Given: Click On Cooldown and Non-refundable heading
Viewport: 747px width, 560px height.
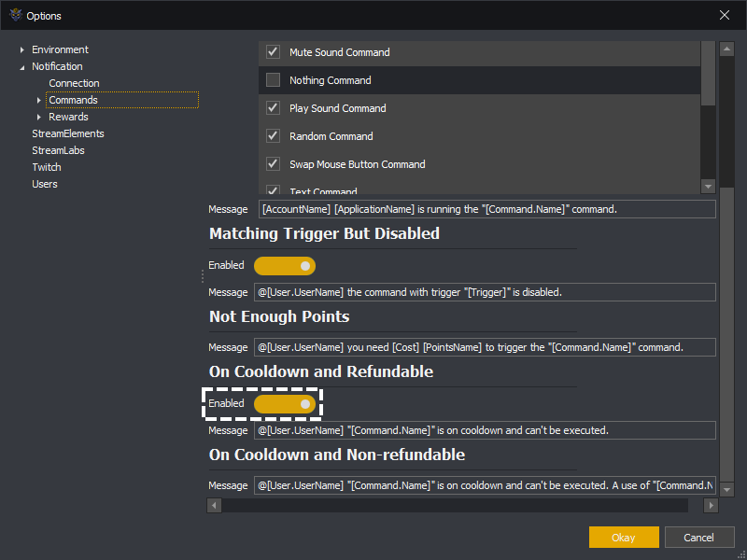Looking at the screenshot, I should pos(337,455).
